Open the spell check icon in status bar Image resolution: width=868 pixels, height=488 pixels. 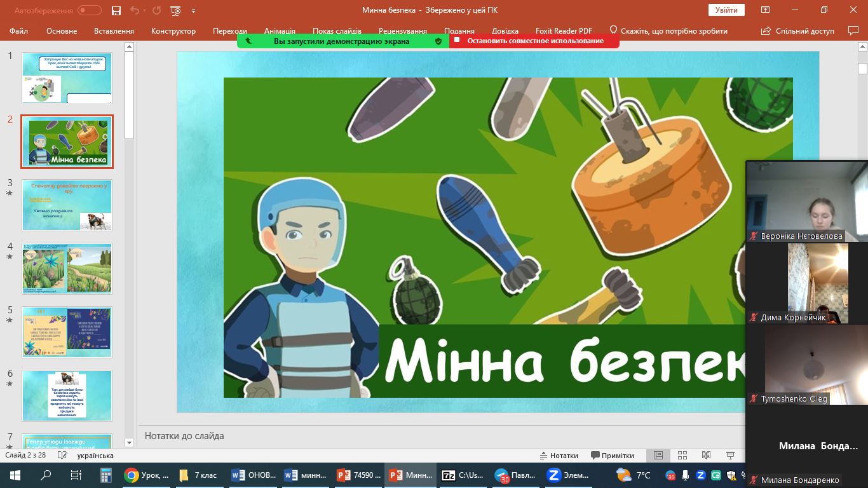tap(62, 456)
